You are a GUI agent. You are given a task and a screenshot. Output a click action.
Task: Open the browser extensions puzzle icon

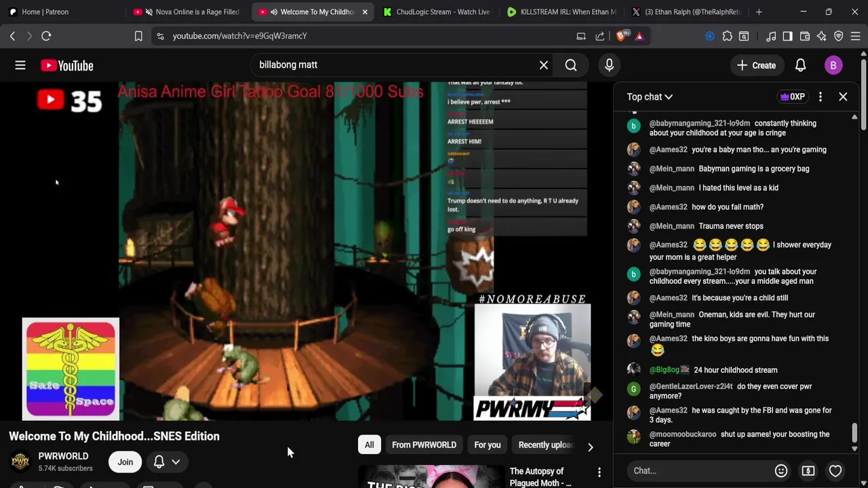pos(727,36)
